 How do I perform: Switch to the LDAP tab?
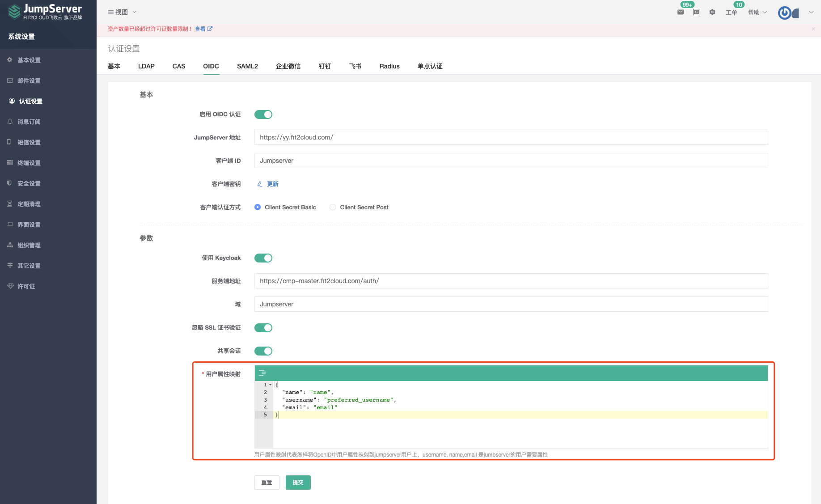coord(146,66)
